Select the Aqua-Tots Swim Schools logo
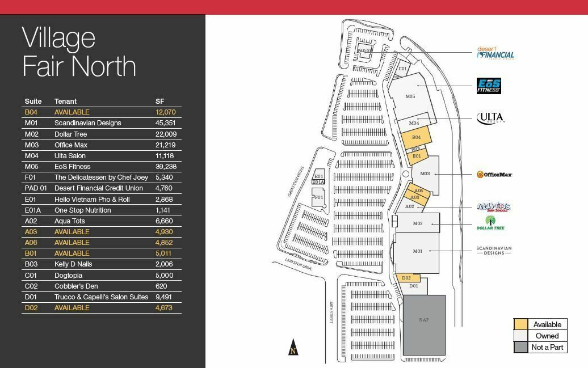Viewport: 588px width, 368px height. tap(493, 208)
